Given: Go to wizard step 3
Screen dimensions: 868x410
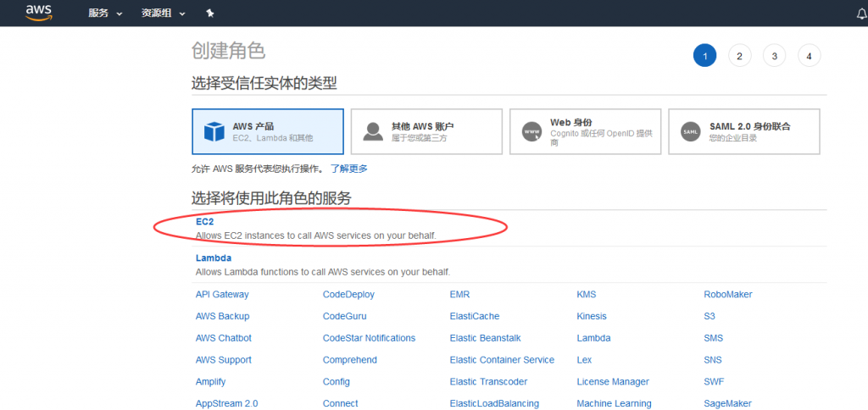Looking at the screenshot, I should pyautogui.click(x=775, y=56).
